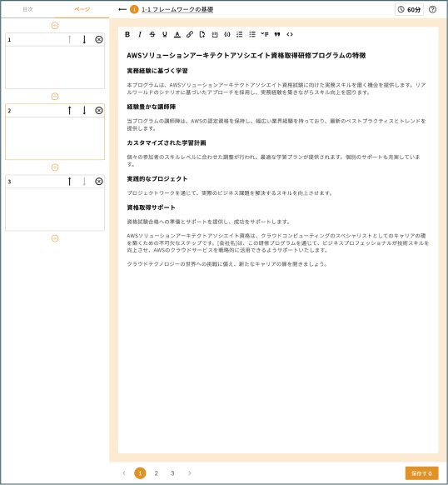Delete page 2 using its X icon

(99, 111)
